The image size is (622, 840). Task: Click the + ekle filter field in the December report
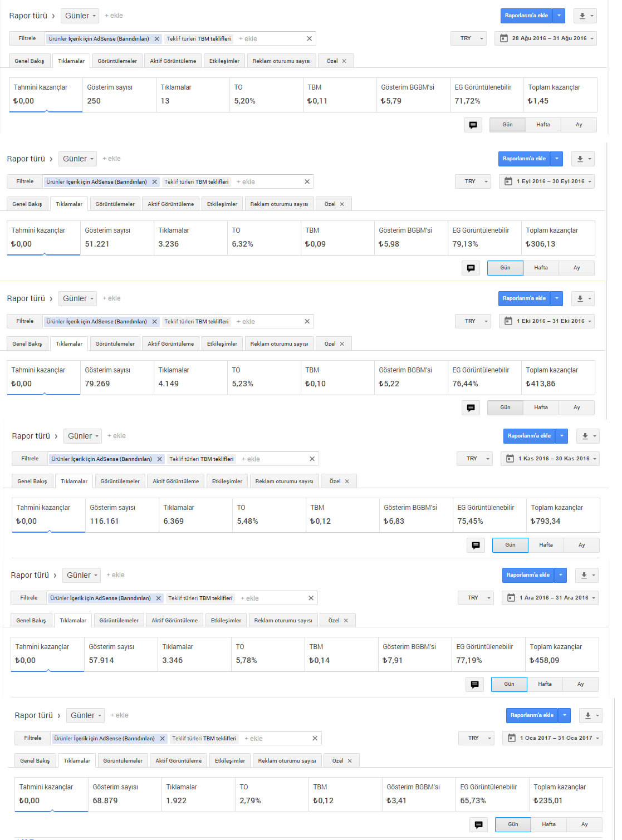click(x=252, y=598)
